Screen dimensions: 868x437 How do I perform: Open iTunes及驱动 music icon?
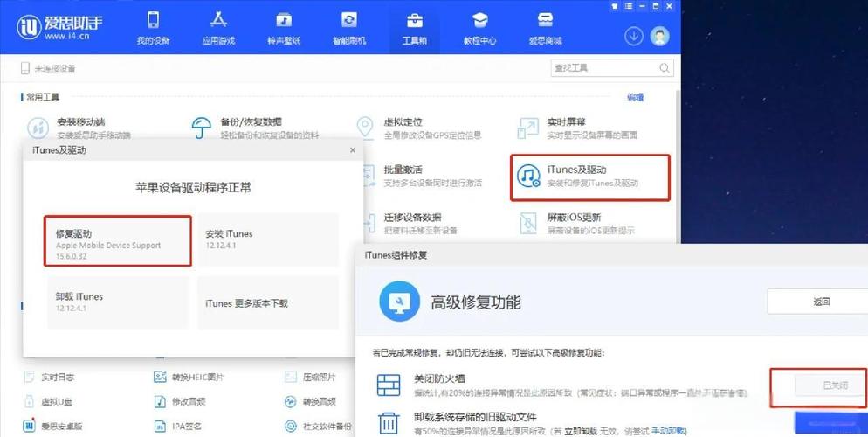(528, 176)
